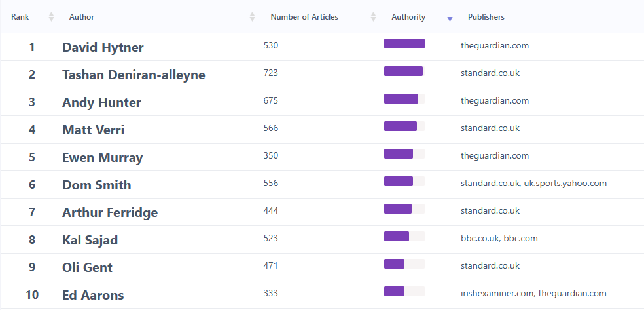
Task: Click the article count 350 for Ewen Murray
Action: pyautogui.click(x=271, y=156)
